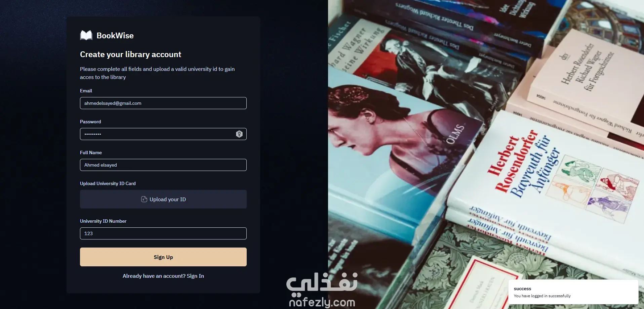
Task: Click the nafezly.com watermark logo
Action: [x=322, y=291]
